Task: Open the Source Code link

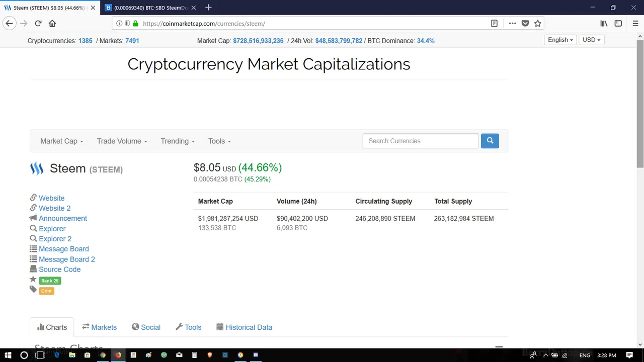Action: pyautogui.click(x=59, y=269)
